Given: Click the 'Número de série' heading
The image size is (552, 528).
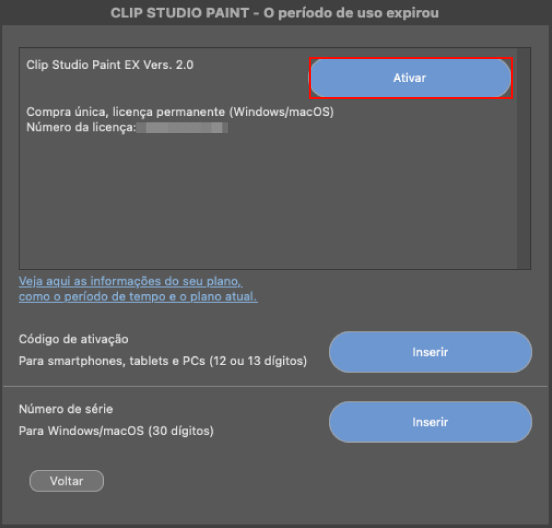Looking at the screenshot, I should pyautogui.click(x=66, y=409).
